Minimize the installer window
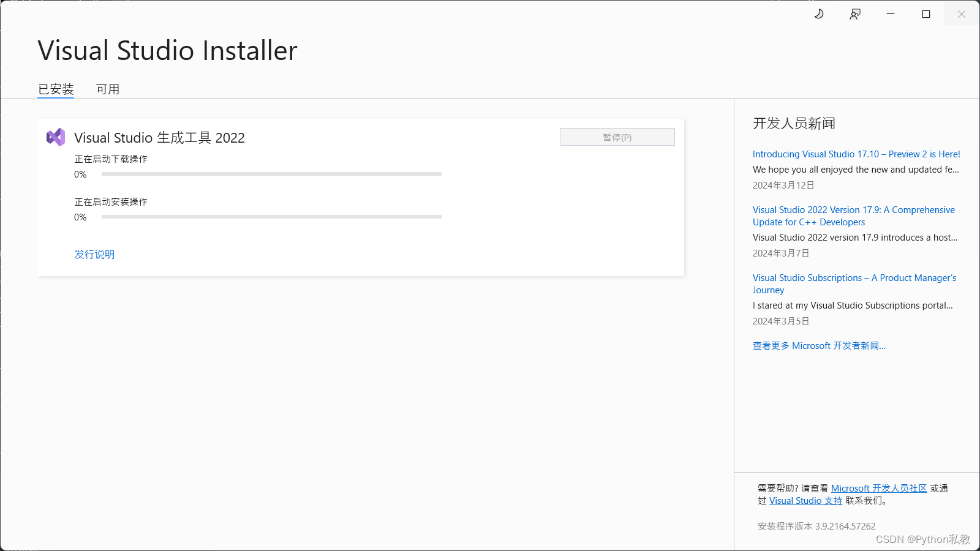This screenshot has height=551, width=980. click(891, 14)
